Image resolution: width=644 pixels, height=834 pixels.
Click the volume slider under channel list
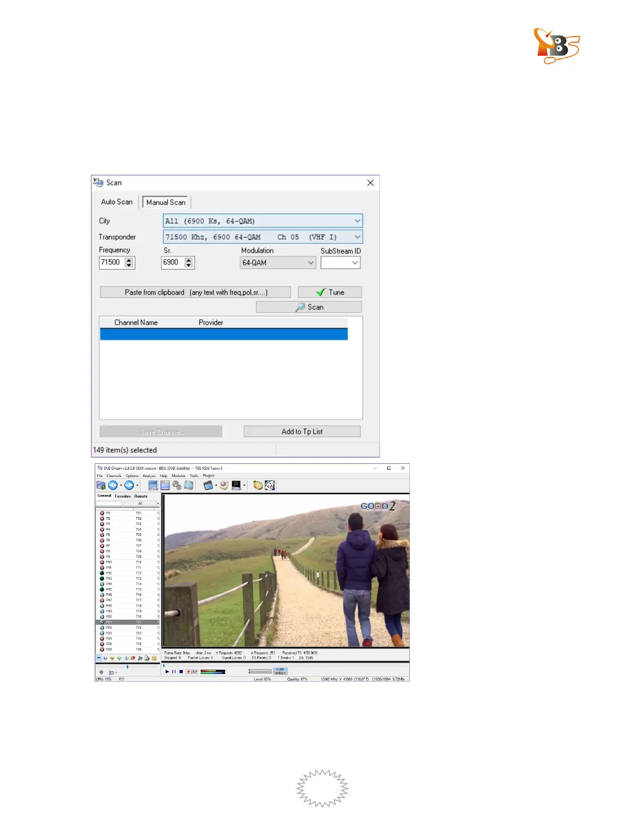coord(128,667)
